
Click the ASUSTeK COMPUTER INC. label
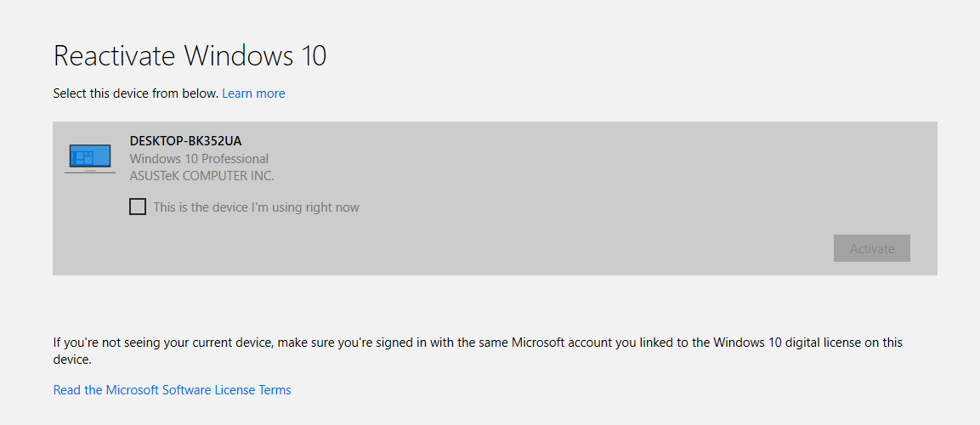(x=202, y=176)
